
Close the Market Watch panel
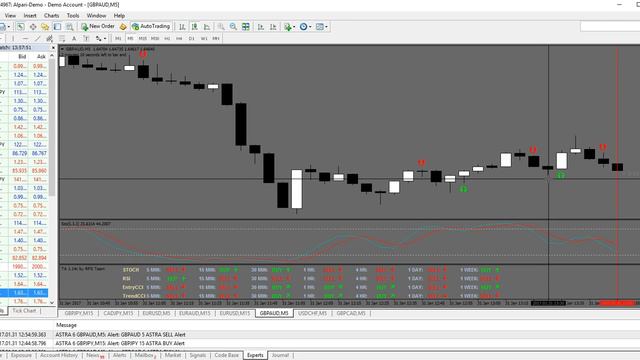coord(53,48)
